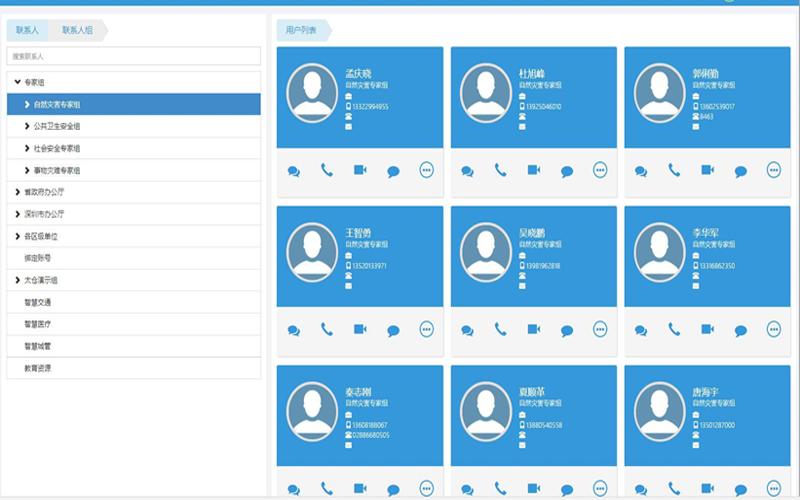Click the video camera icon under 王智勇
The height and width of the screenshot is (500, 800).
coord(360,329)
